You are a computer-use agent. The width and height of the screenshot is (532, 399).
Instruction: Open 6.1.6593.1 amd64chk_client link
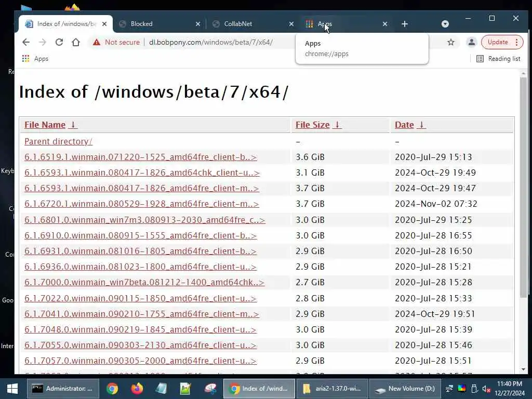pyautogui.click(x=142, y=172)
